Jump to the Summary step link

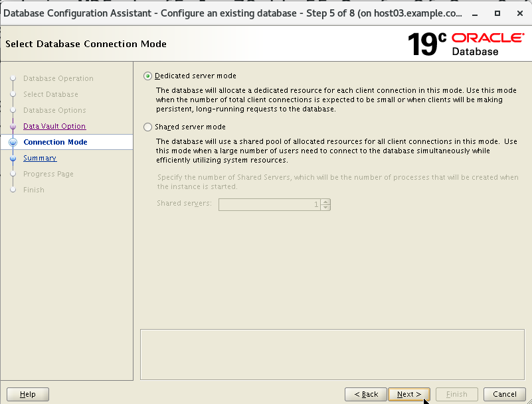point(40,158)
